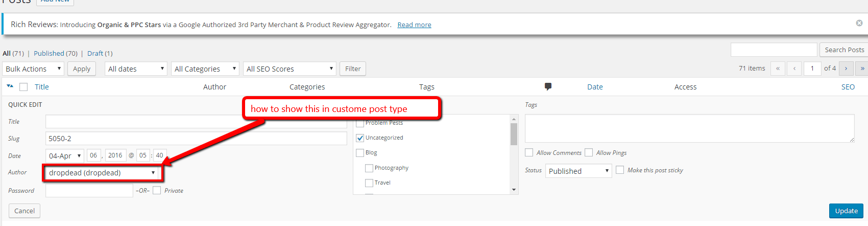This screenshot has width=868, height=226.
Task: Dismiss the Rich Reviews notice
Action: pos(859,23)
